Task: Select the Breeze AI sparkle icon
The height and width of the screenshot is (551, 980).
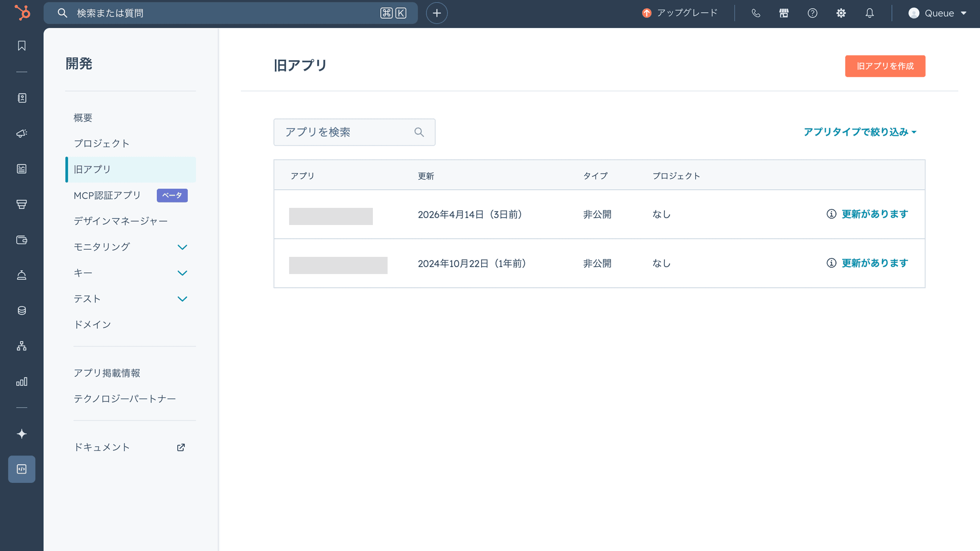Action: tap(22, 433)
